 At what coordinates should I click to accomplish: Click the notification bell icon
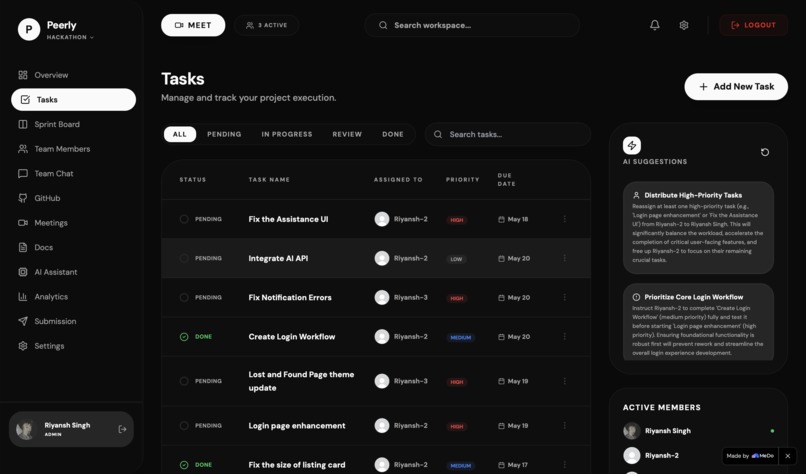[x=654, y=25]
